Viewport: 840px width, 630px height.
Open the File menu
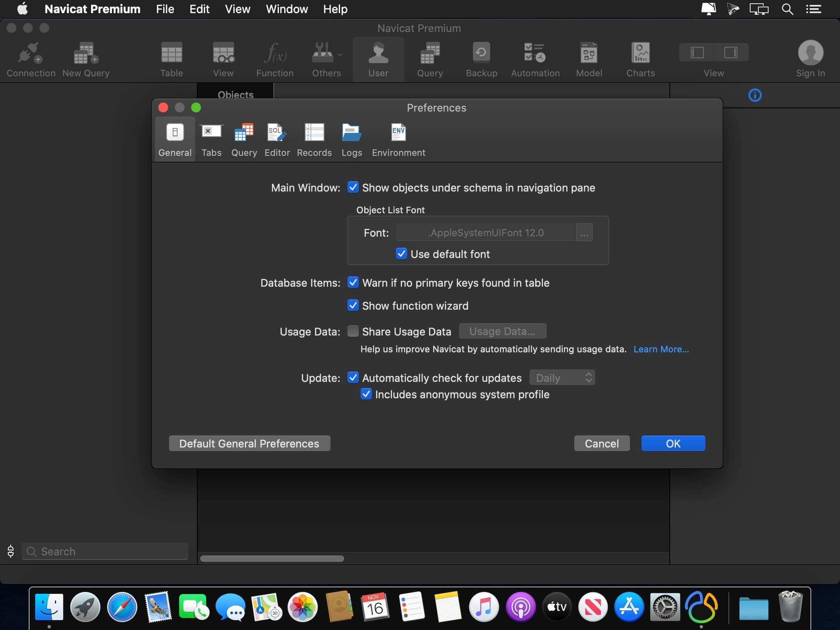[165, 9]
